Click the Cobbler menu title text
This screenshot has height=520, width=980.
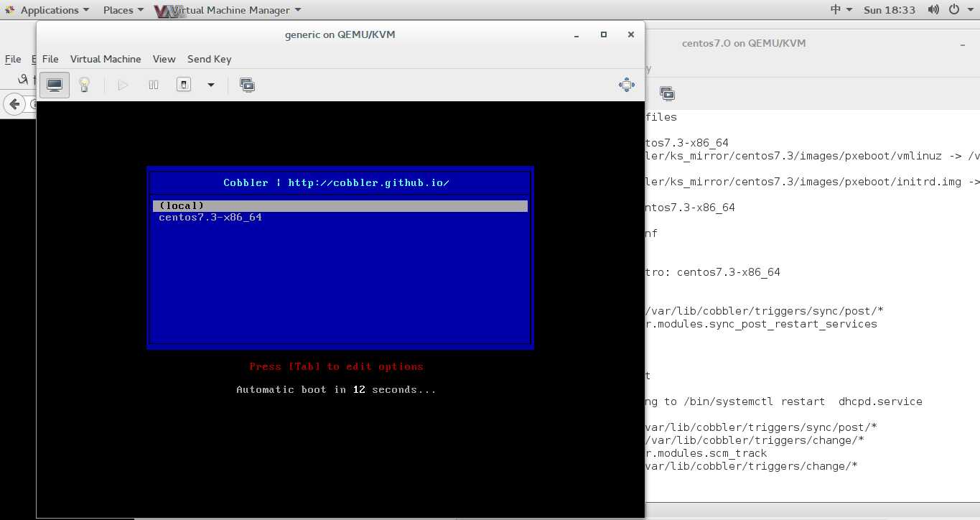tap(336, 183)
